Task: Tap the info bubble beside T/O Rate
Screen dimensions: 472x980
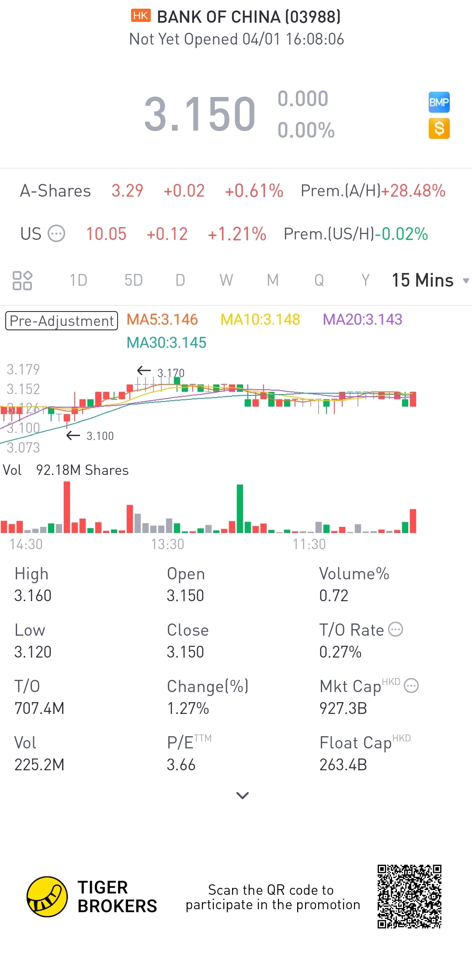Action: (x=396, y=630)
